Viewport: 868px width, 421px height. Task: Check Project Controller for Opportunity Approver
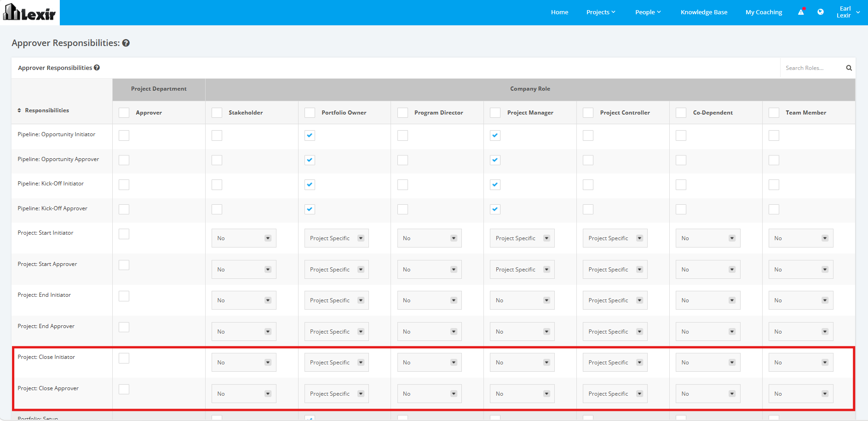(x=588, y=160)
